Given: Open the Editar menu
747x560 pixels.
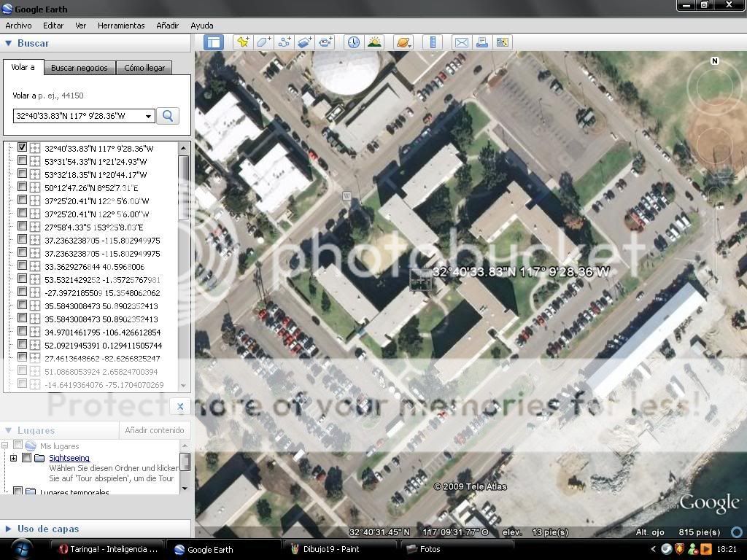Looking at the screenshot, I should tap(53, 26).
